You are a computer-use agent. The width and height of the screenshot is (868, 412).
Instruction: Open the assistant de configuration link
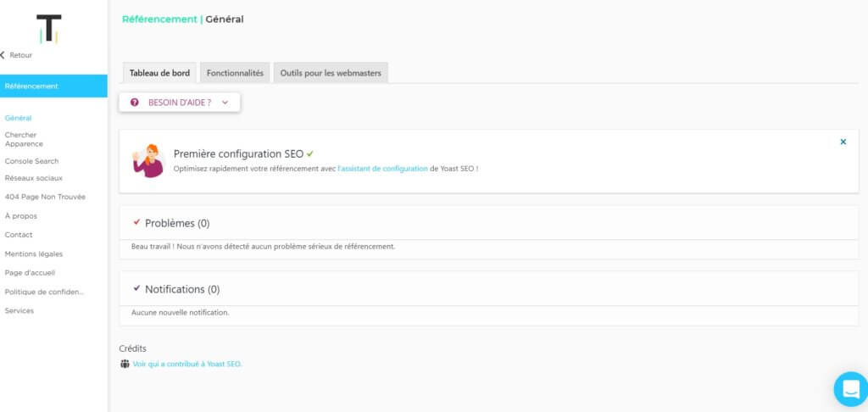tap(382, 169)
